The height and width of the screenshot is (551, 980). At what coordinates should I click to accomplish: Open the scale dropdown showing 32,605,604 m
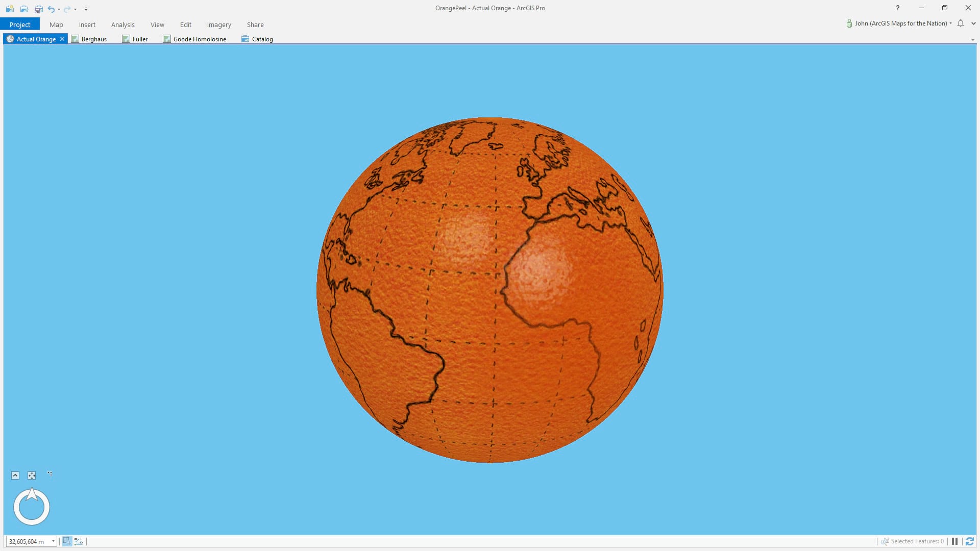(x=53, y=541)
